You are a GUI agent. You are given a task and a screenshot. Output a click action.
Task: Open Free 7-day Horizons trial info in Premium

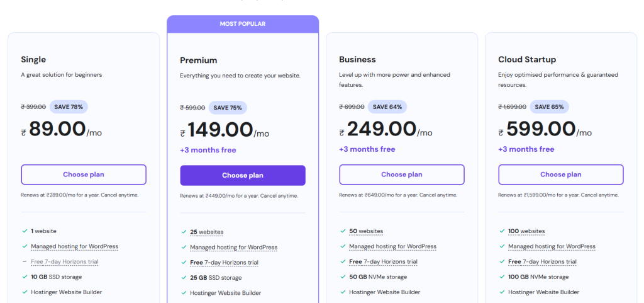coord(224,262)
